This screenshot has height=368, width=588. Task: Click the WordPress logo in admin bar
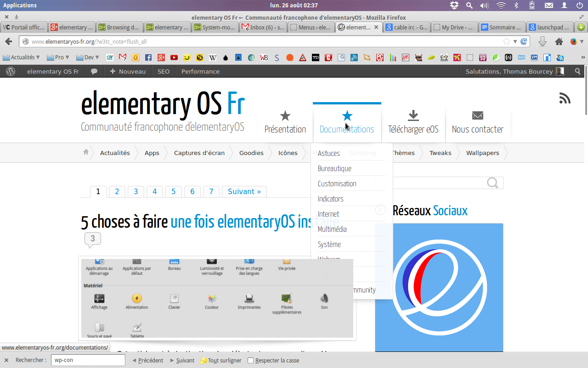point(11,71)
